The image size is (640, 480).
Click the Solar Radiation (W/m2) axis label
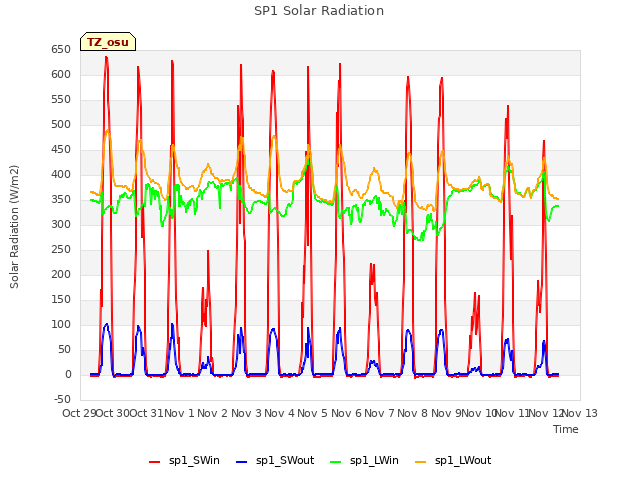click(14, 227)
